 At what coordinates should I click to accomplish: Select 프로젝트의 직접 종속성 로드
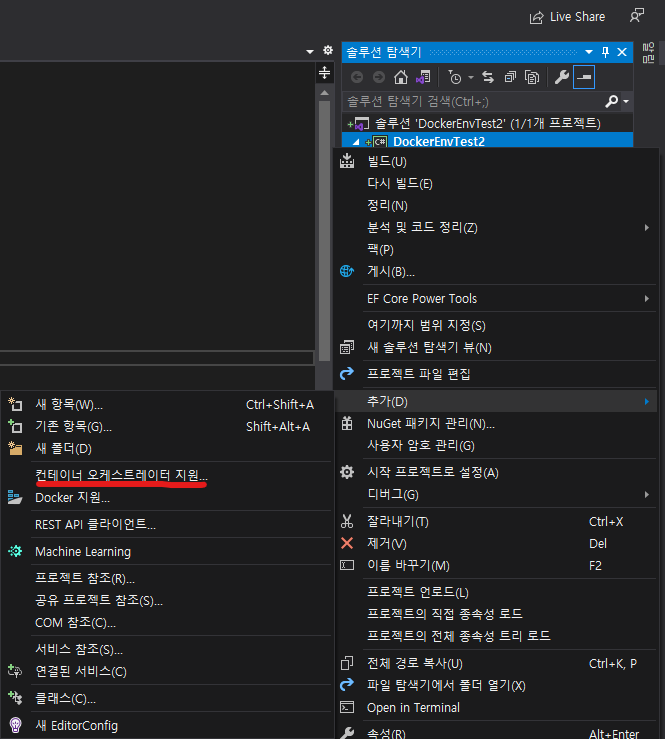(495, 614)
